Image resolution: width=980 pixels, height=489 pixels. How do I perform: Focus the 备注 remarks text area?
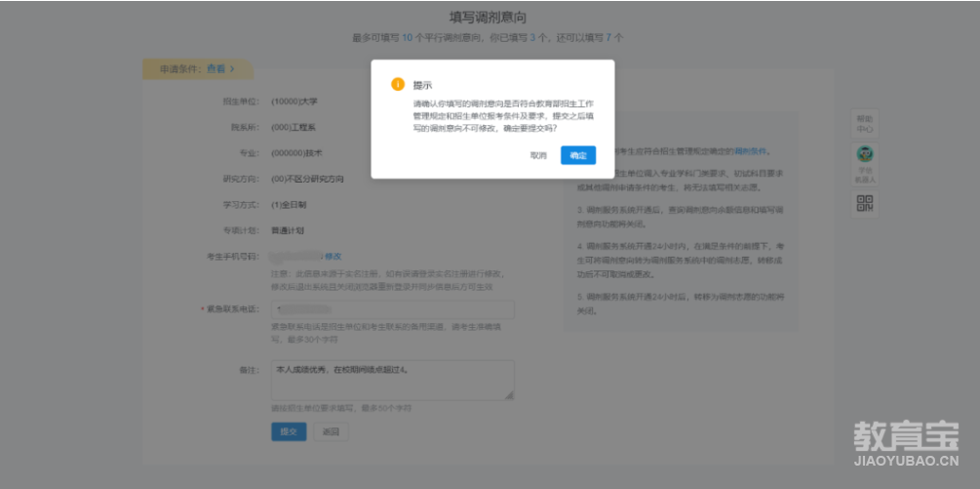click(392, 380)
